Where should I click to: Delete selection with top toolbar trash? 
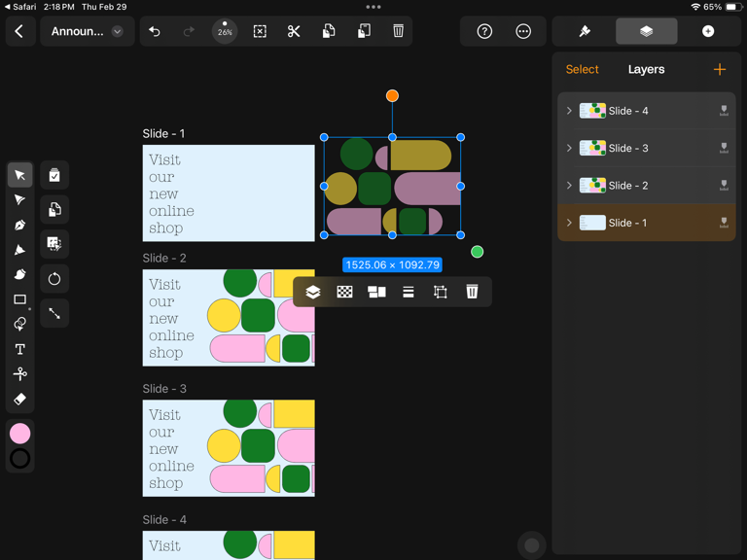pos(398,31)
